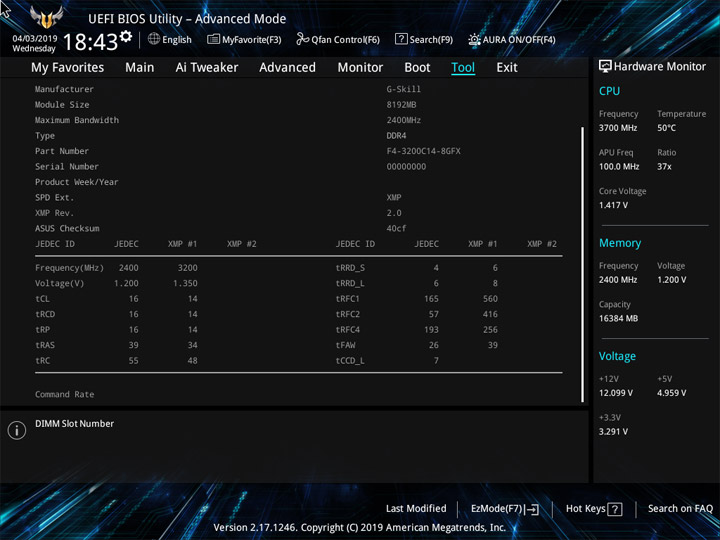This screenshot has width=720, height=540.
Task: Click the CPU section heading
Action: pyautogui.click(x=609, y=91)
